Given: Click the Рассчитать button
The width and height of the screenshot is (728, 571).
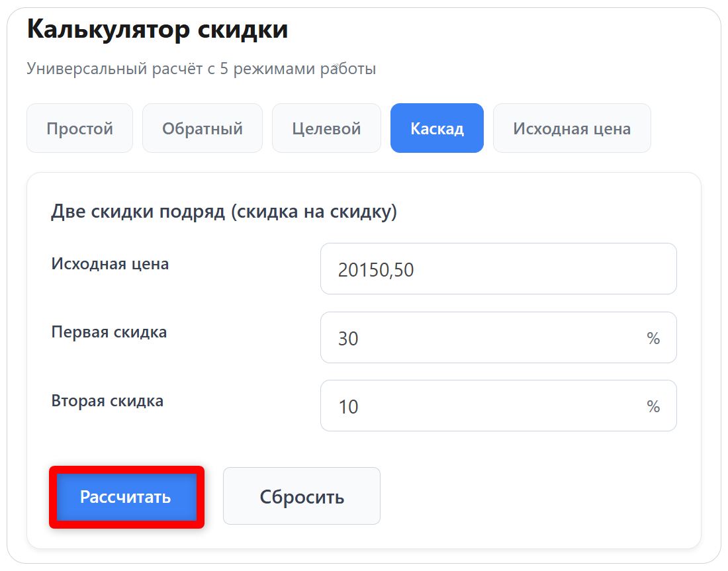Looking at the screenshot, I should click(x=126, y=496).
